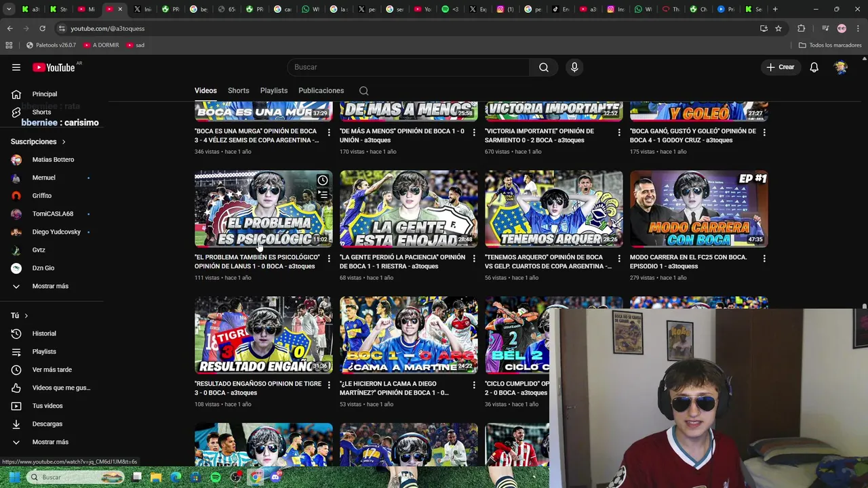Open Chrome extensions puzzle icon
This screenshot has width=868, height=488.
point(802,28)
